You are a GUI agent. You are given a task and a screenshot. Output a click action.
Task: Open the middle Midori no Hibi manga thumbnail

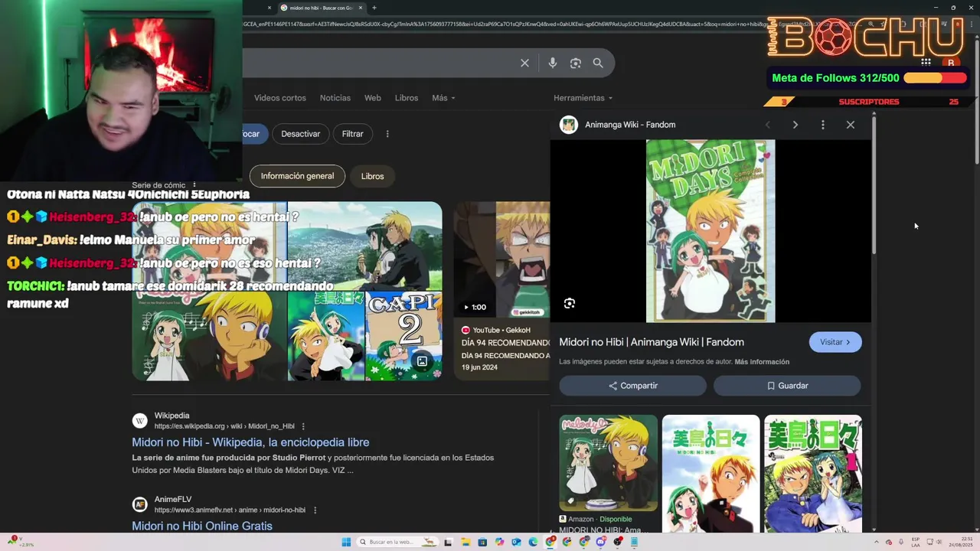point(710,474)
